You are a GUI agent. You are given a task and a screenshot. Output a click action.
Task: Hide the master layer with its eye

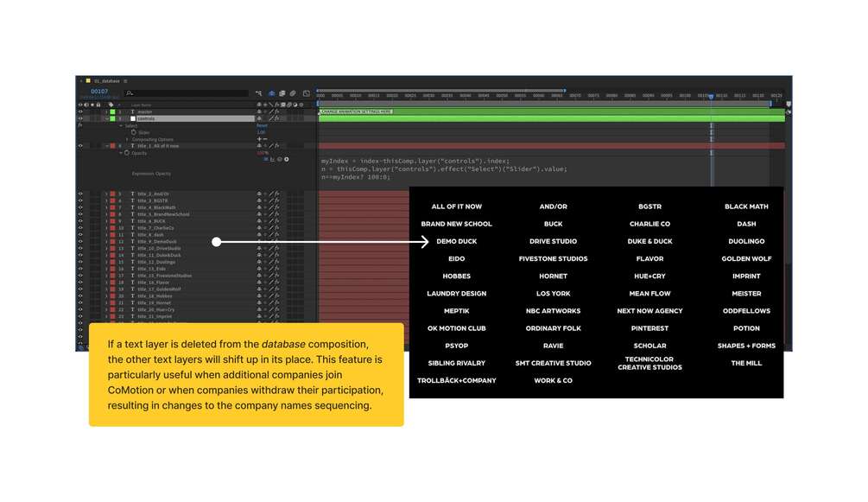click(80, 112)
